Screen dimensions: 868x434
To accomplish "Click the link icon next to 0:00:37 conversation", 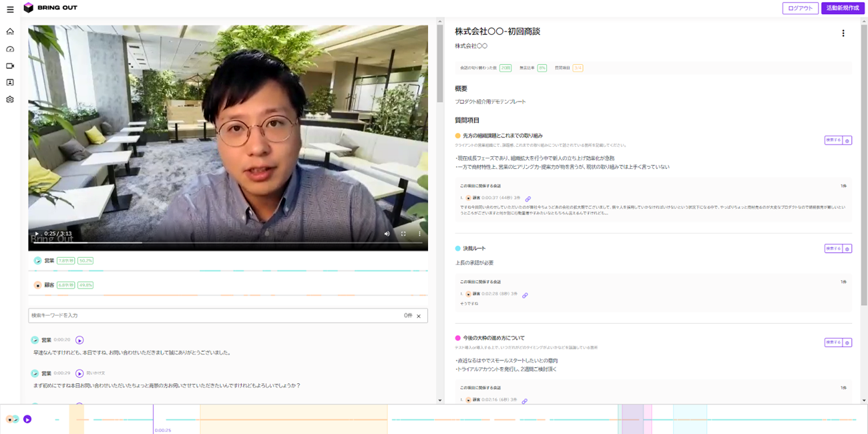I will [528, 198].
